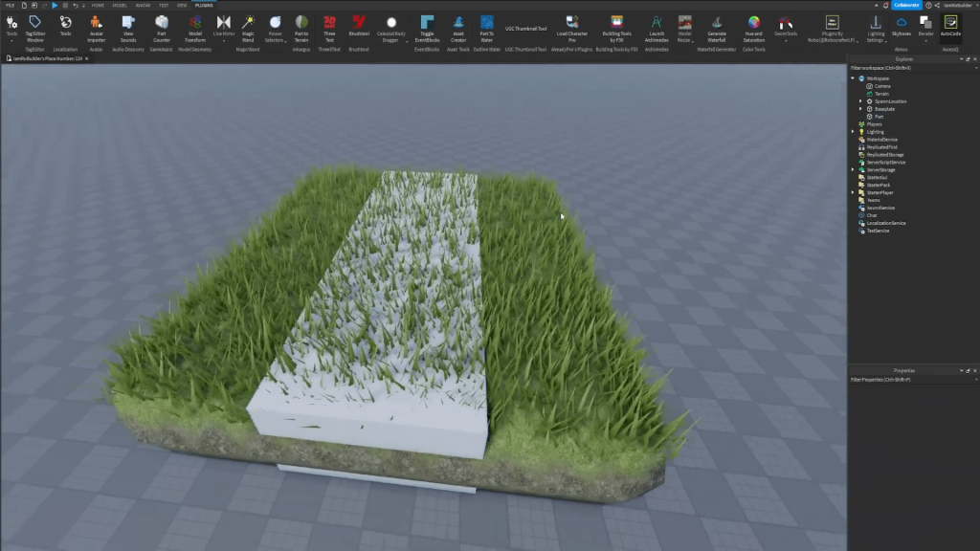Screen dimensions: 980x551
Task: Expand the SpawnLocation node
Action: coord(860,101)
